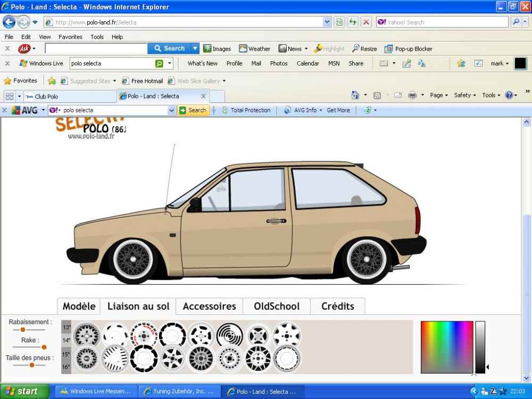532x399 pixels.
Task: Choose the bottom-row mesh wheel with center badge
Action: click(x=87, y=358)
